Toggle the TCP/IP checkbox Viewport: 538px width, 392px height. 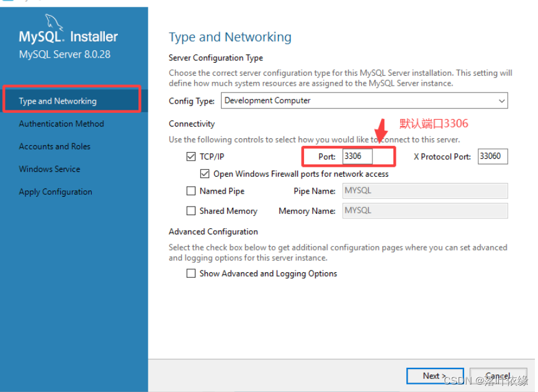coord(191,157)
